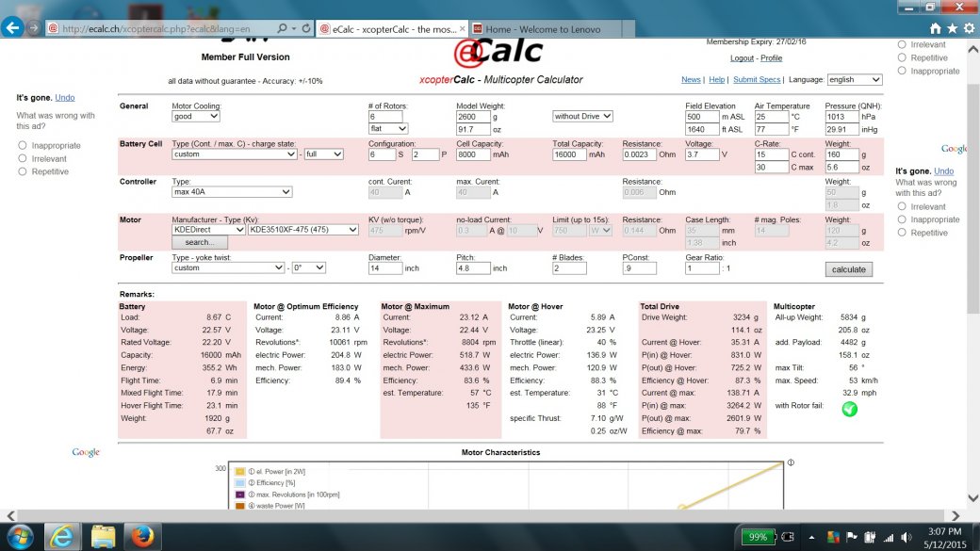This screenshot has width=980, height=551.
Task: Go back with browser back arrow
Action: [x=12, y=27]
